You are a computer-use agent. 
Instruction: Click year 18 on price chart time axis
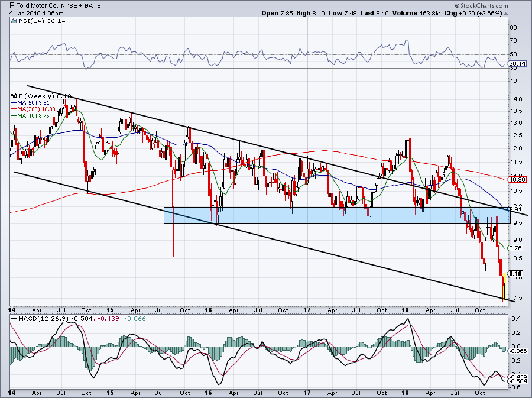pyautogui.click(x=405, y=310)
